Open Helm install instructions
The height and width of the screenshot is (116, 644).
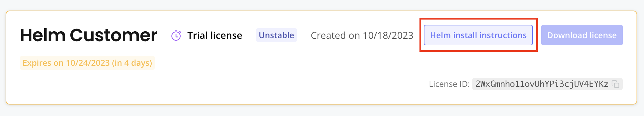pos(478,35)
